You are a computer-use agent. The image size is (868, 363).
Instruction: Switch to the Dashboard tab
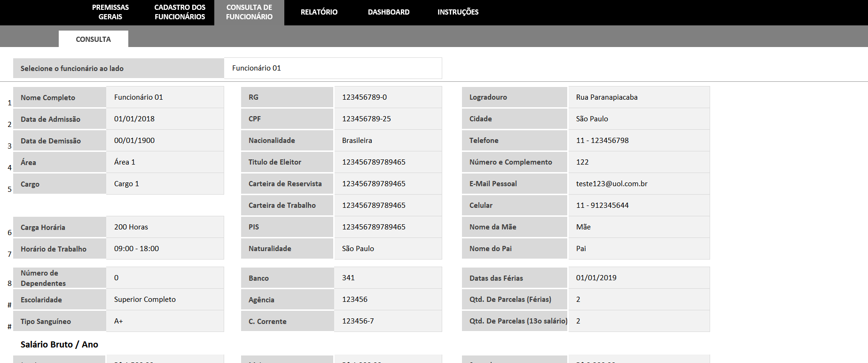(388, 12)
